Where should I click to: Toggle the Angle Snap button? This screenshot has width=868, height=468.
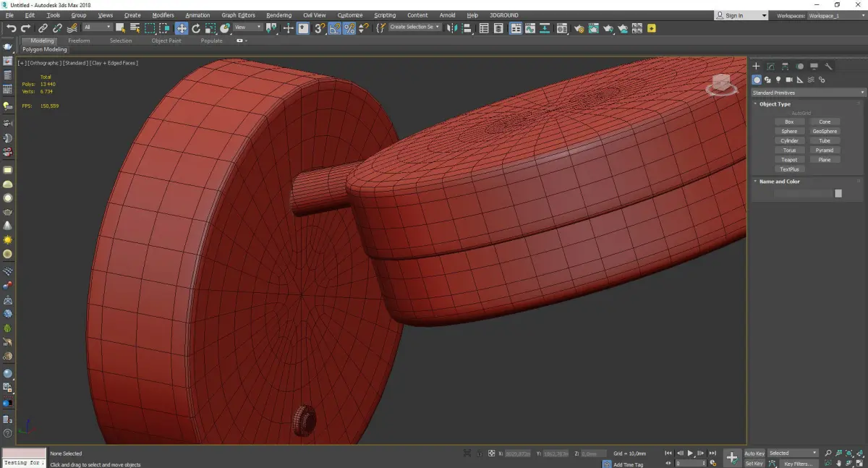[x=334, y=28]
